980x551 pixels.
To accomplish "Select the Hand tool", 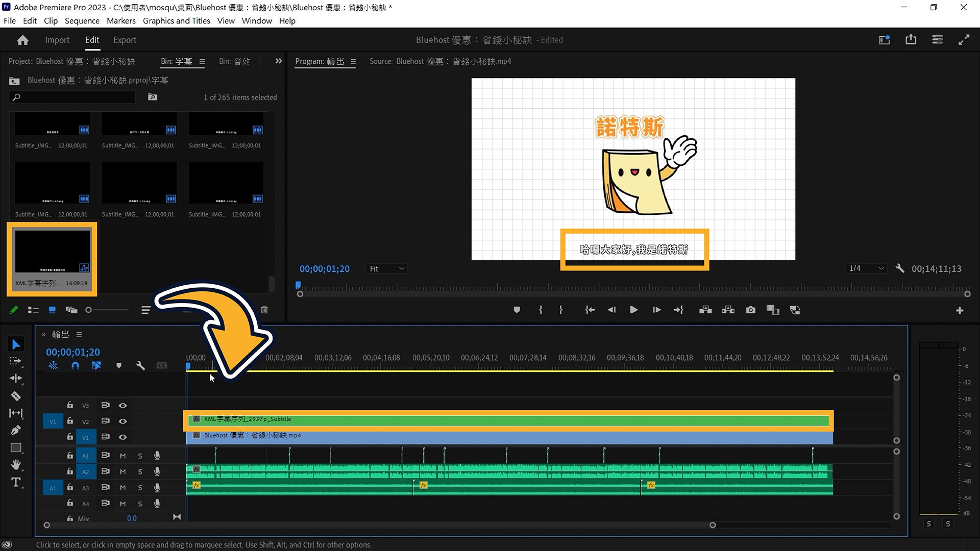I will tap(16, 465).
